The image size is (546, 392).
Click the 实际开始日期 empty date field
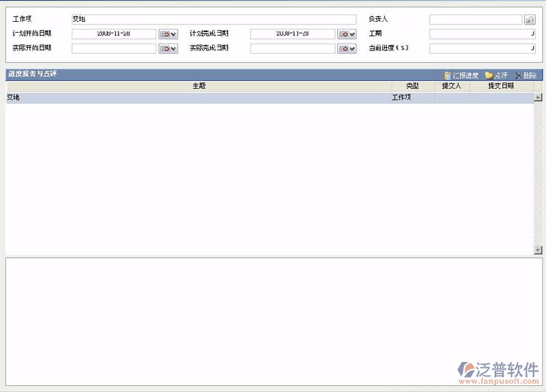click(x=114, y=48)
